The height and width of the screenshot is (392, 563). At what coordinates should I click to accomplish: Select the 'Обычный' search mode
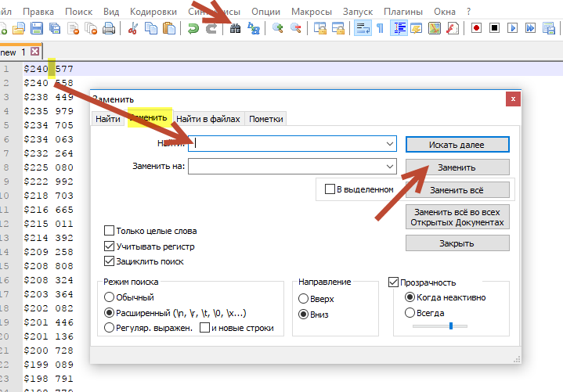pyautogui.click(x=110, y=297)
